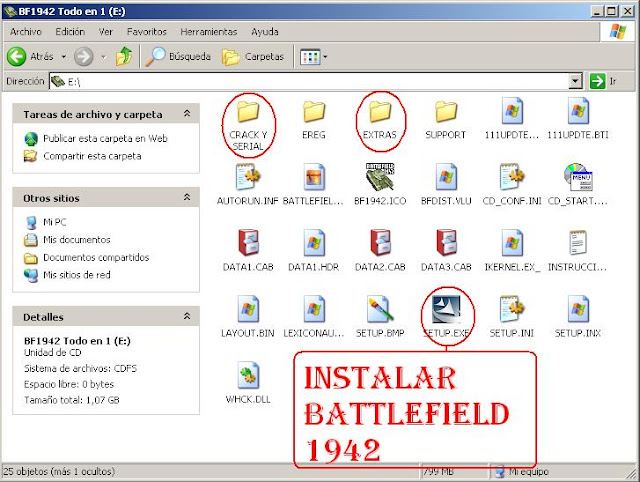Toggle the Carpetas folder pane

pyautogui.click(x=253, y=56)
